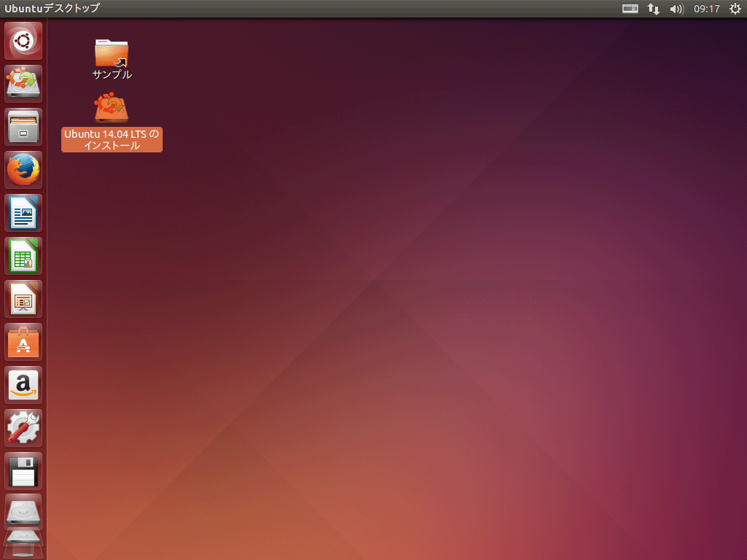Open the sound volume indicator
747x560 pixels.
tap(676, 9)
